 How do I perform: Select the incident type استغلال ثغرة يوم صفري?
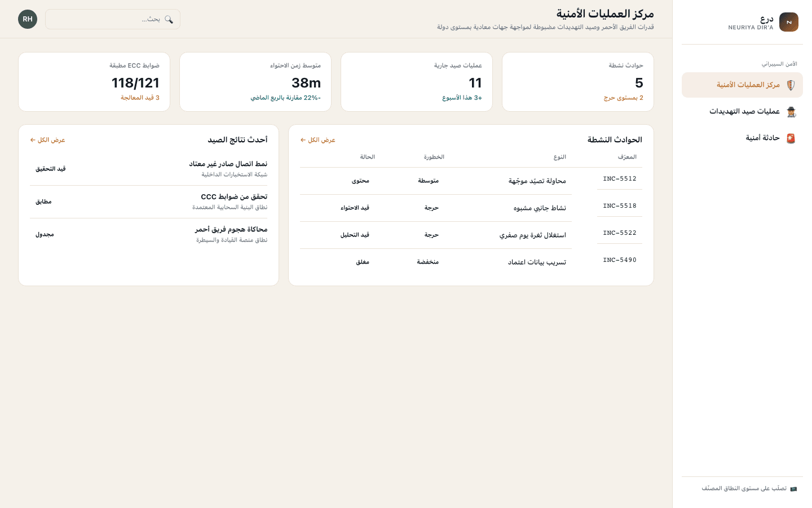[533, 235]
